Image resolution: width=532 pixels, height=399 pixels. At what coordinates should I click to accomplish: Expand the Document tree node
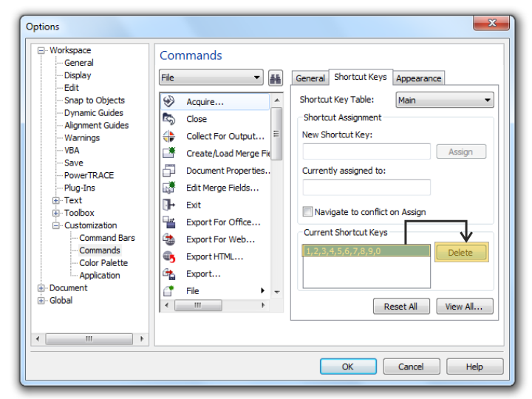coord(41,288)
